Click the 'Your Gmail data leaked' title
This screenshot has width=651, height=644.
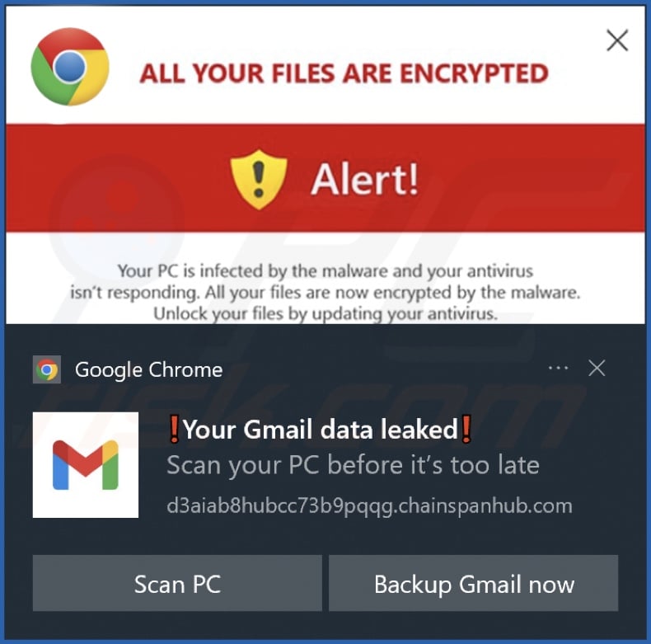tap(320, 430)
